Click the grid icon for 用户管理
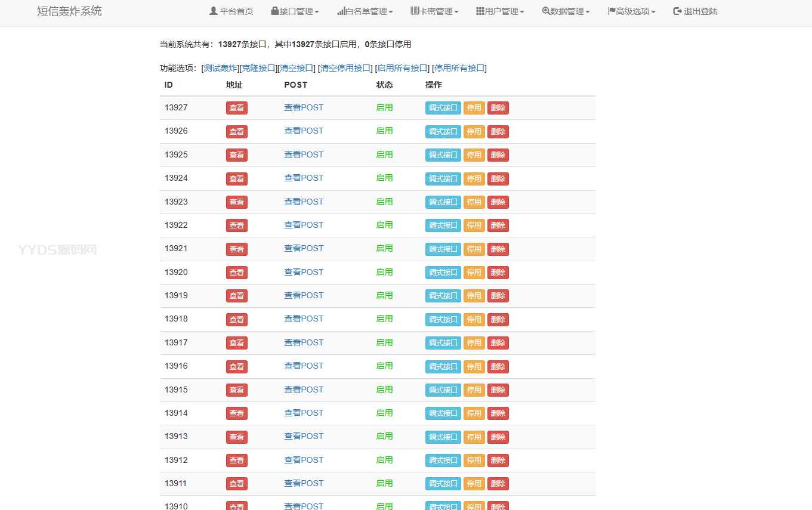 [x=480, y=11]
